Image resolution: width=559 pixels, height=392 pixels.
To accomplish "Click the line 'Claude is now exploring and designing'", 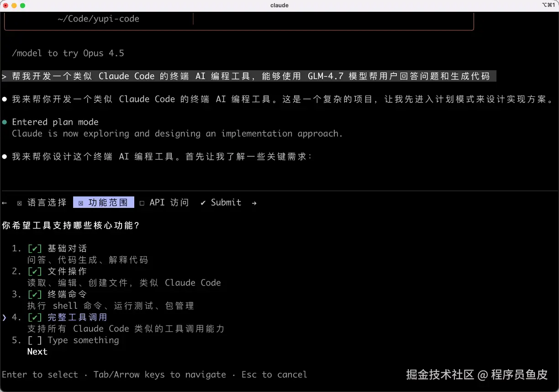I will tap(177, 134).
